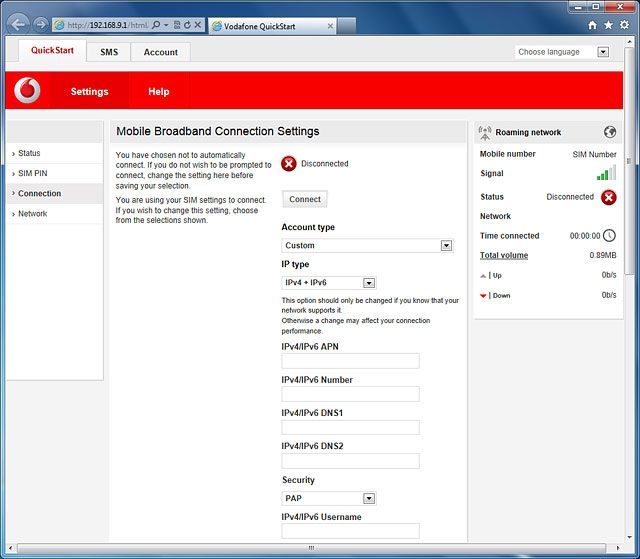The height and width of the screenshot is (559, 640).
Task: Open browser tools gear icon
Action: 625,24
